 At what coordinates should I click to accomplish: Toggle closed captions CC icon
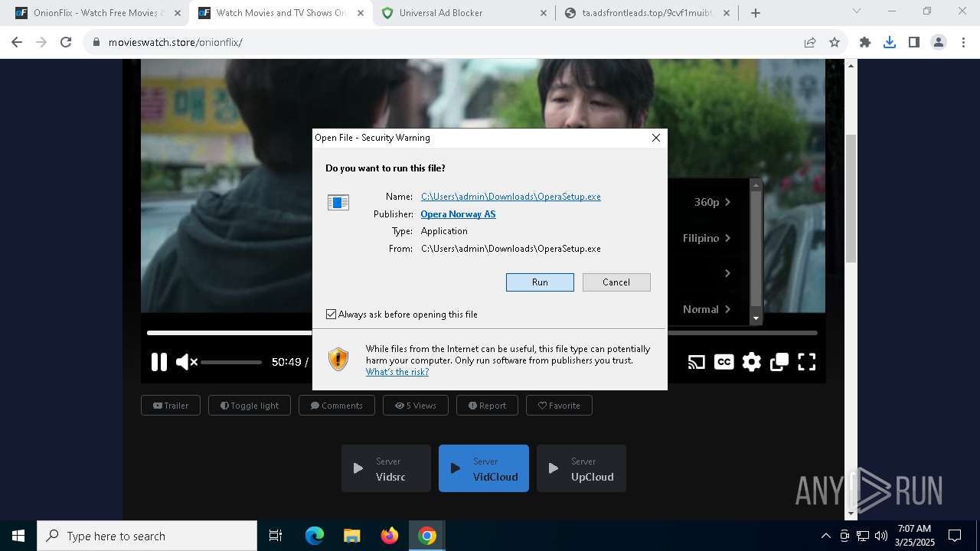(724, 362)
